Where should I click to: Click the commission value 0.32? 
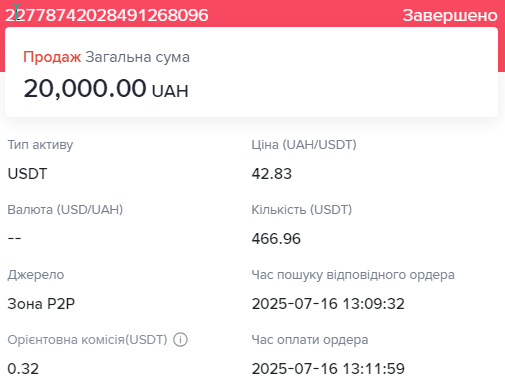[23, 369]
